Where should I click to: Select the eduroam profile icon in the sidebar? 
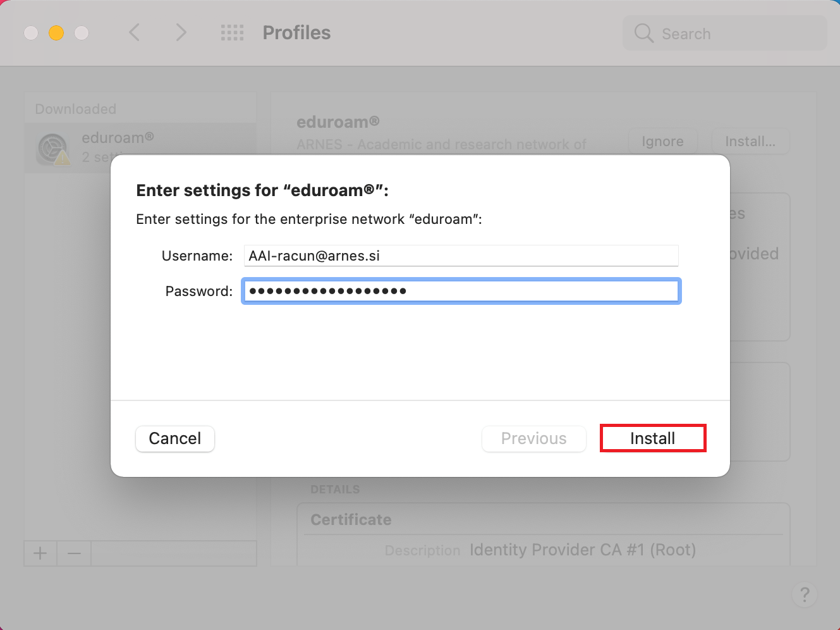53,149
